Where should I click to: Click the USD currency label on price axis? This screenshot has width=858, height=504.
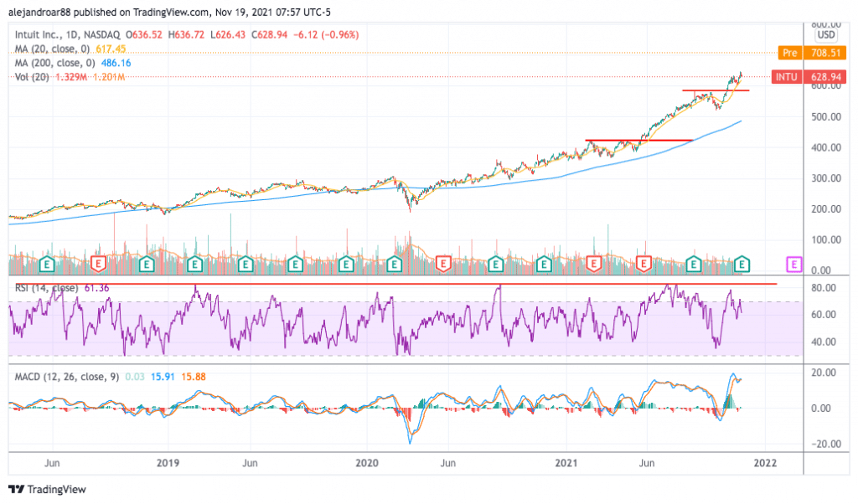[825, 35]
